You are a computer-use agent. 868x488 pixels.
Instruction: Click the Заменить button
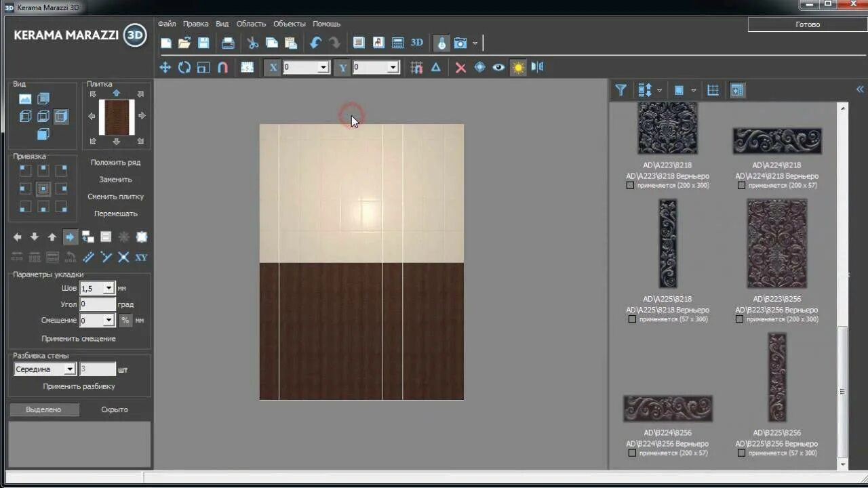pyautogui.click(x=115, y=180)
